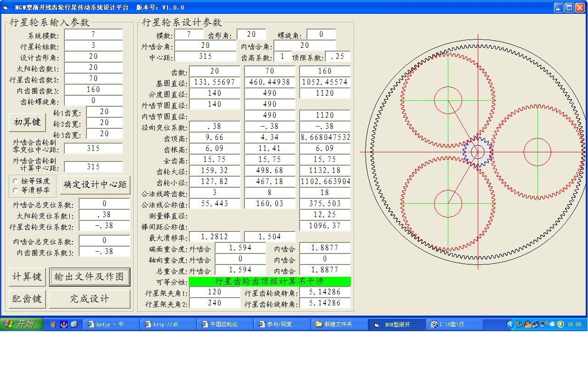The width and height of the screenshot is (588, 368).
Task: Click the round white face tray icon
Action: pyautogui.click(x=552, y=324)
